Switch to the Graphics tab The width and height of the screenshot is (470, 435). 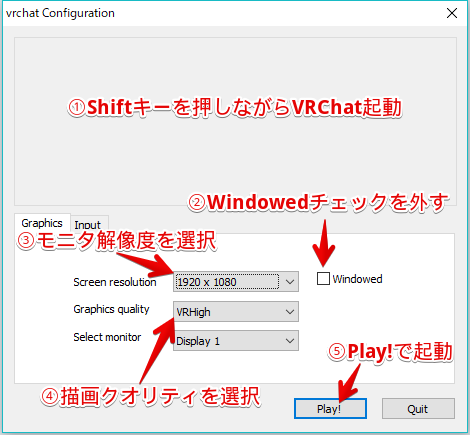[42, 223]
